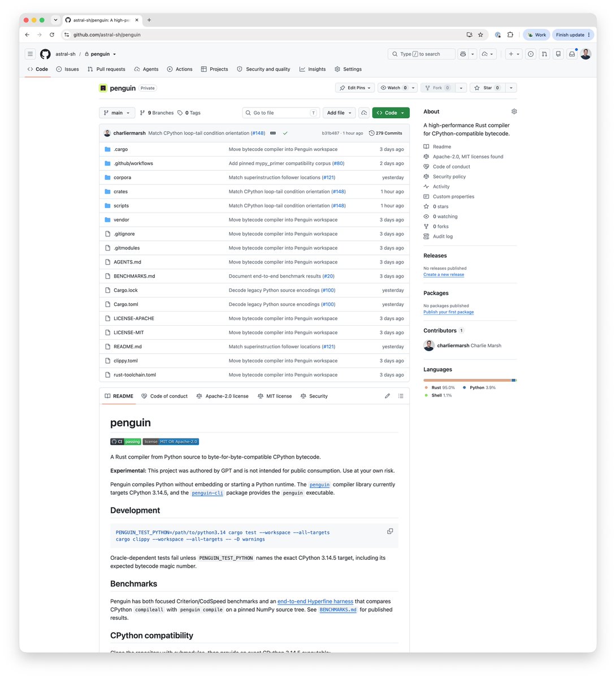Open the green Code dropdown button
The width and height of the screenshot is (616, 678).
391,113
